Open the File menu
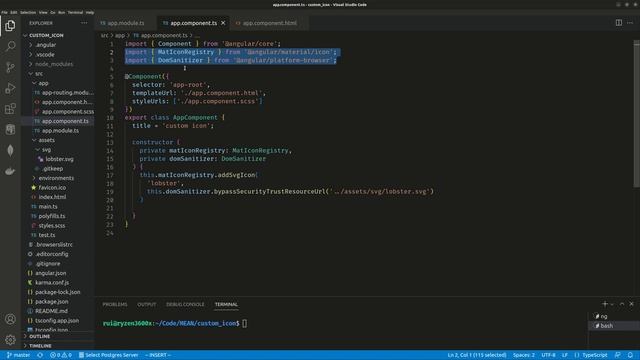This screenshot has height=360, width=640. click(4, 13)
